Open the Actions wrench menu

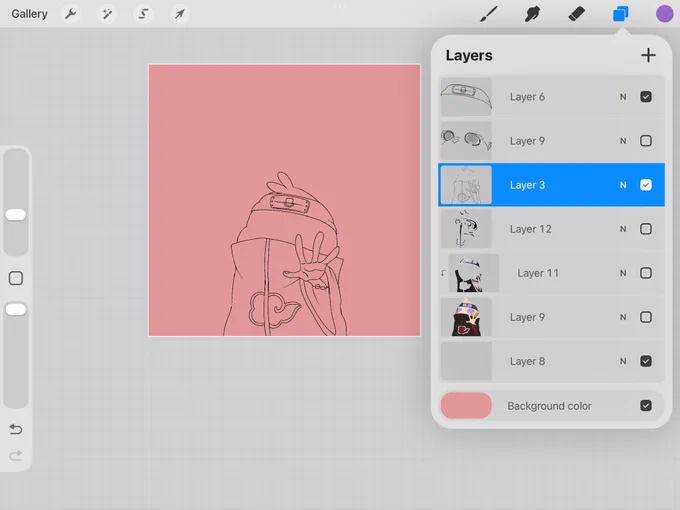pos(71,14)
